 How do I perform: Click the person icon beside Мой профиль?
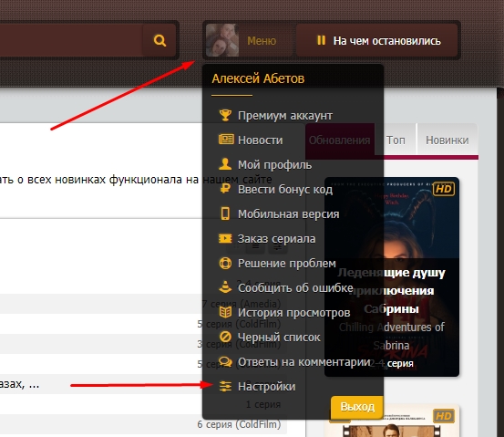[225, 164]
